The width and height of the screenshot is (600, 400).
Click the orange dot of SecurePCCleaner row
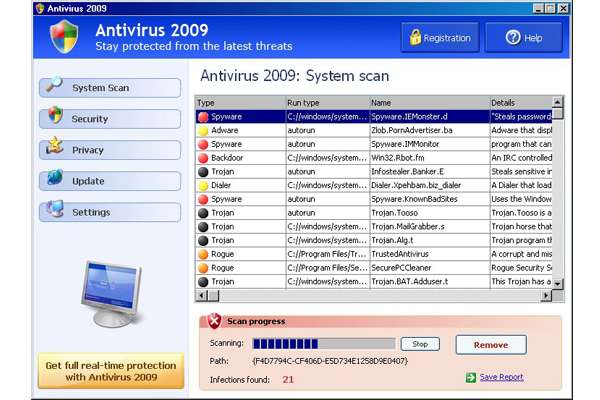203,268
